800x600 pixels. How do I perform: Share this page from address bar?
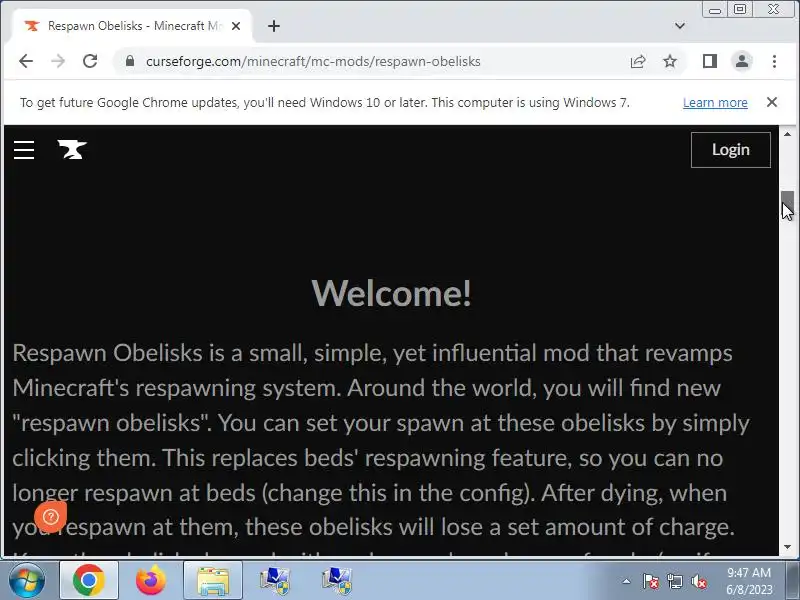638,61
